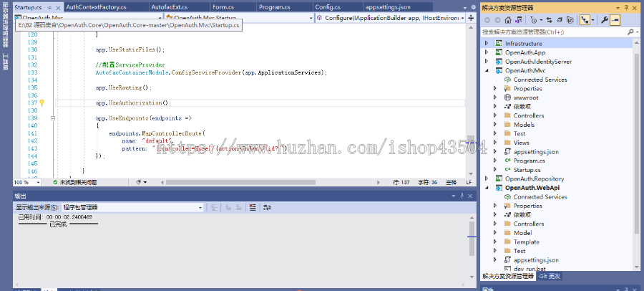Click the back arrow in Solution Explorer toolbar
Screen dimensions: 644x291
coord(487,20)
